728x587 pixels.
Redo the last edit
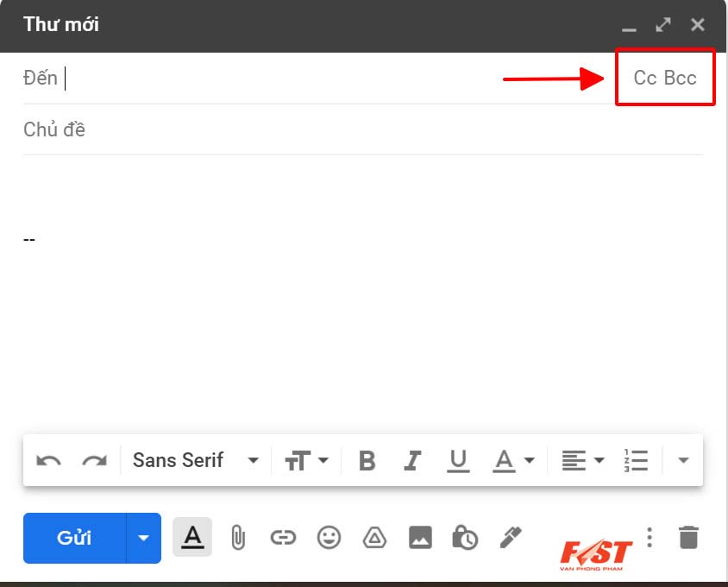pyautogui.click(x=94, y=461)
